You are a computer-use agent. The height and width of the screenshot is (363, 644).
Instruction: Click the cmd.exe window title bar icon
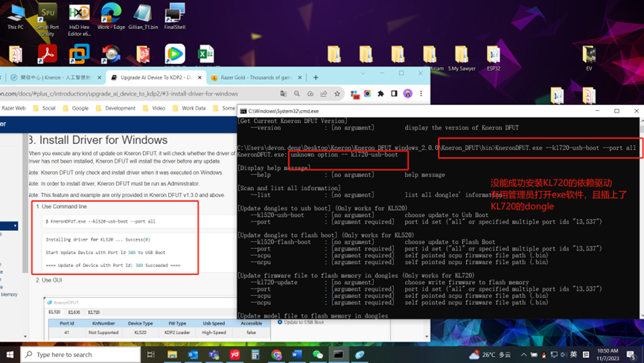(x=243, y=111)
